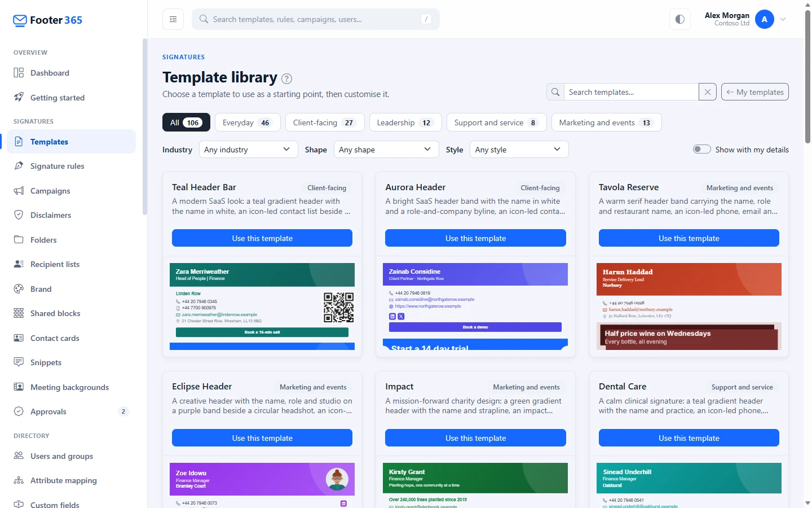Viewport: 812px width, 508px height.
Task: Open Aurora Header preview thumbnail
Action: pos(475,306)
